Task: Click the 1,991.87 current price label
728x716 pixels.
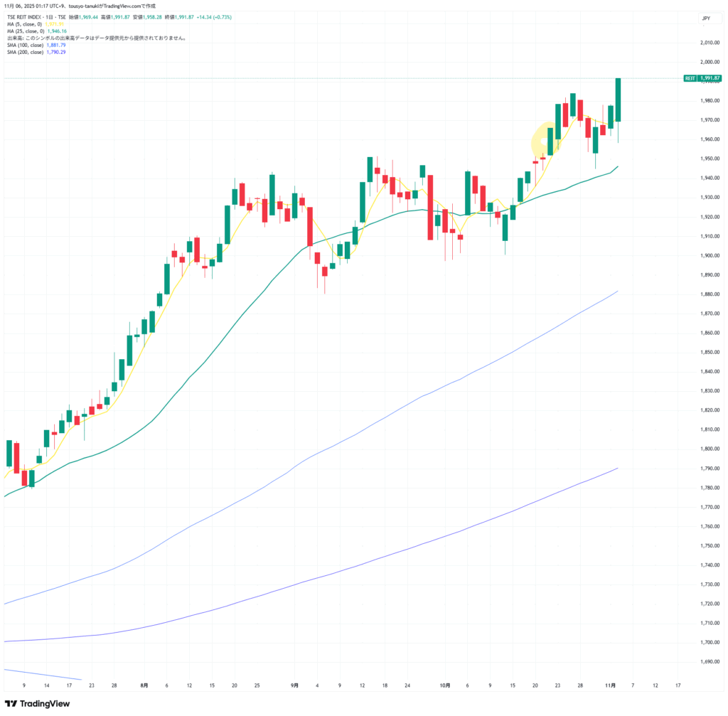Action: 710,78
